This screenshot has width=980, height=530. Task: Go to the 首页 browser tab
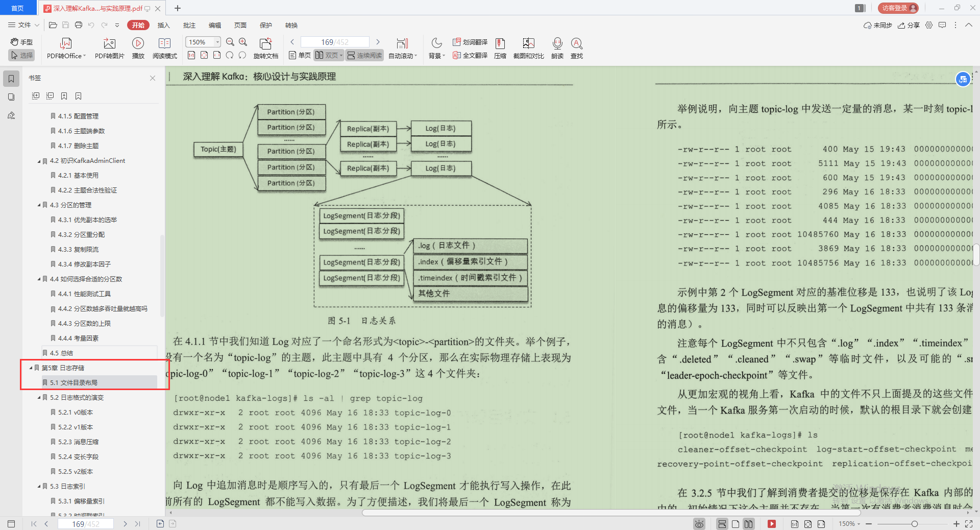pyautogui.click(x=18, y=8)
